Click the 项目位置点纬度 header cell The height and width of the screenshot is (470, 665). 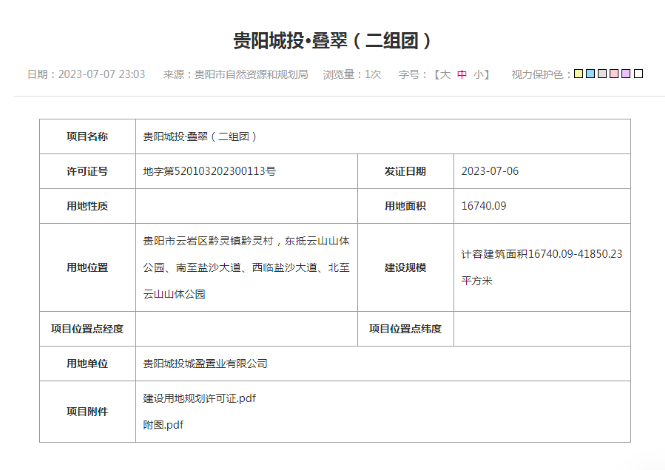pyautogui.click(x=405, y=329)
